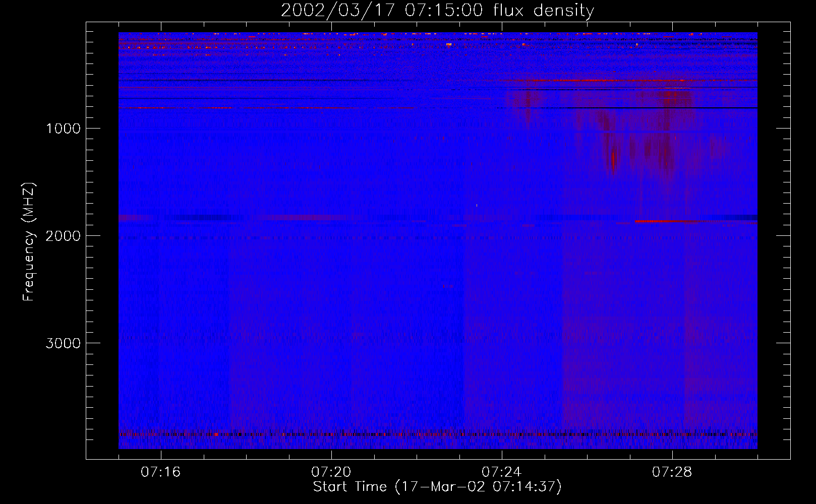The image size is (816, 504).
Task: Click the 2000 frequency tick label
Action: coord(63,236)
